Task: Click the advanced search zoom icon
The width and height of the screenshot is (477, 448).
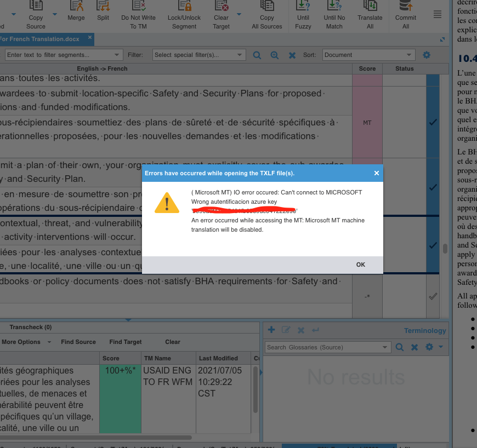Action: coord(274,55)
